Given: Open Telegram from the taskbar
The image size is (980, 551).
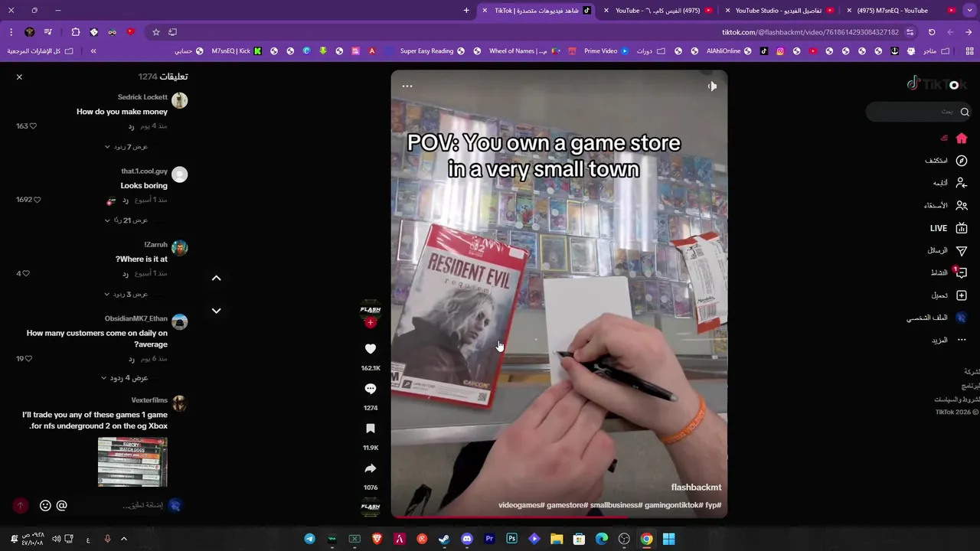Looking at the screenshot, I should [309, 539].
